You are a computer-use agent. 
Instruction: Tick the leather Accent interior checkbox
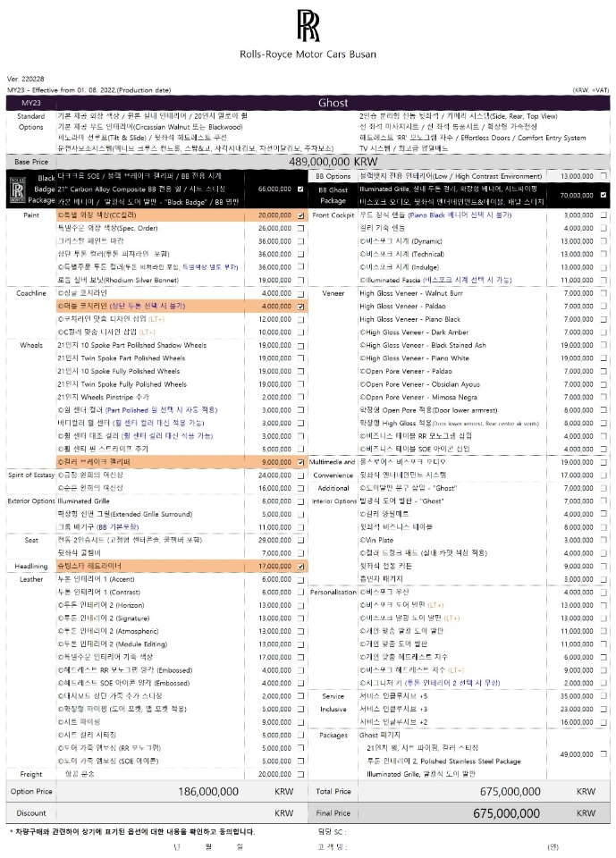(x=300, y=579)
